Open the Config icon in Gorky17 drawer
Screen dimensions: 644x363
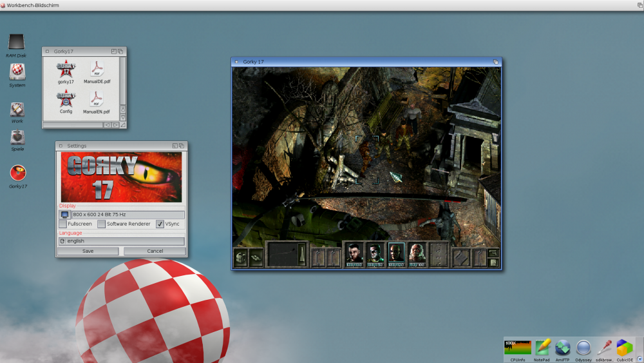(x=66, y=99)
